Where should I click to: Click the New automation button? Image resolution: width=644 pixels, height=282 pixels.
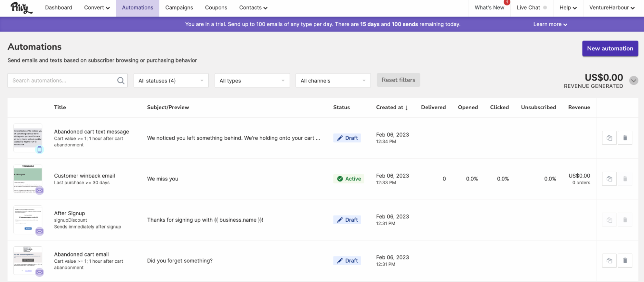tap(610, 48)
